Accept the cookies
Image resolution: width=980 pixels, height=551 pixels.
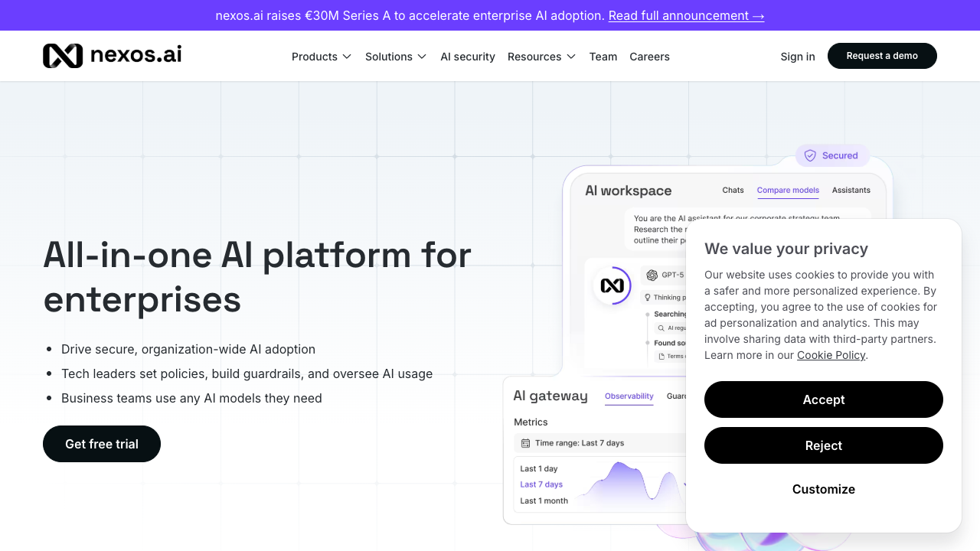point(823,399)
